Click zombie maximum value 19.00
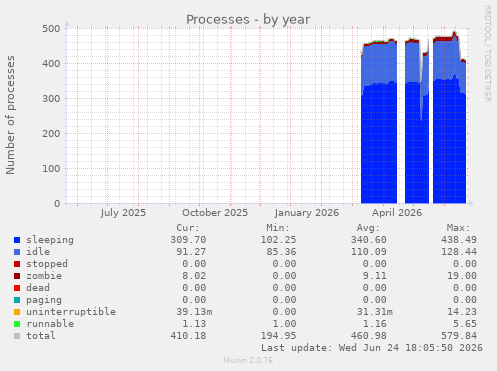The width and height of the screenshot is (497, 371). click(462, 276)
